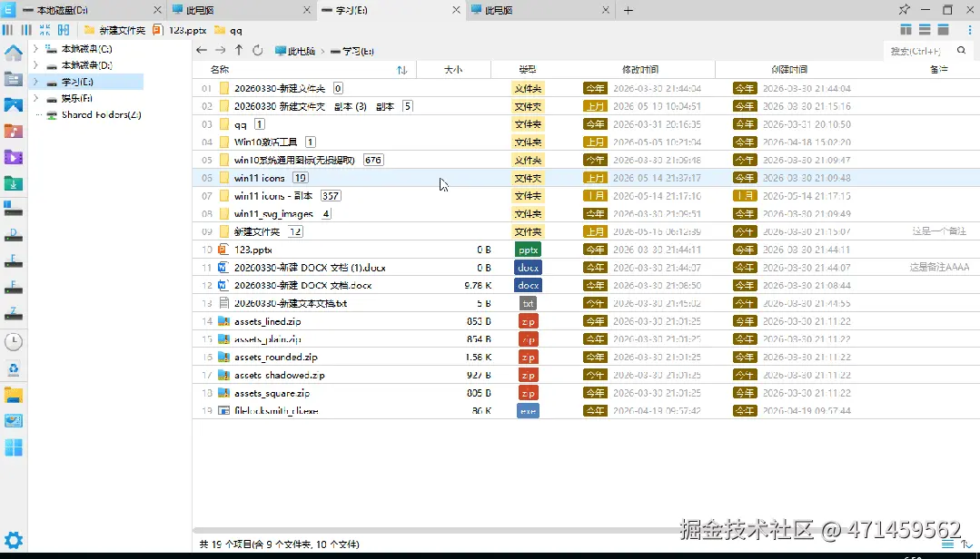Screen dimensions: 980x559
Task: Sort by the 修改时间 column header
Action: [x=640, y=70]
